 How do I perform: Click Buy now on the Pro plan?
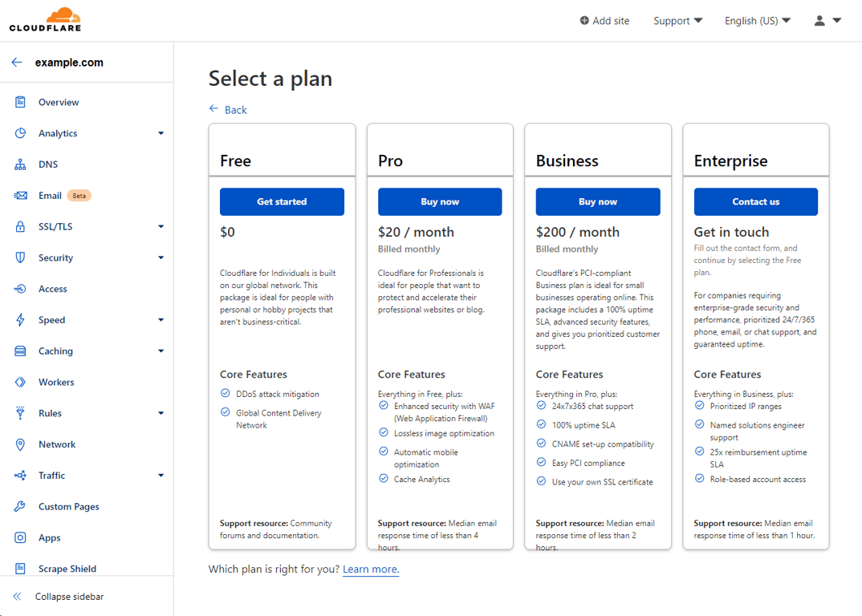coord(439,201)
